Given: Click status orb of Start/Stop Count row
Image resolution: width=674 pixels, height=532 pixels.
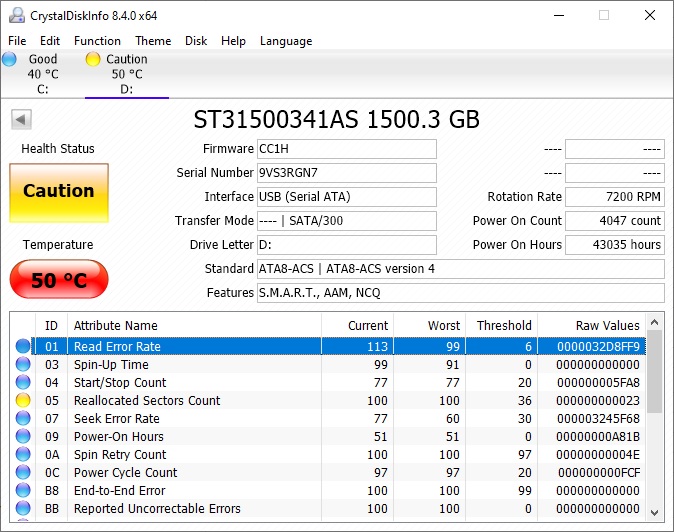Looking at the screenshot, I should pyautogui.click(x=23, y=382).
